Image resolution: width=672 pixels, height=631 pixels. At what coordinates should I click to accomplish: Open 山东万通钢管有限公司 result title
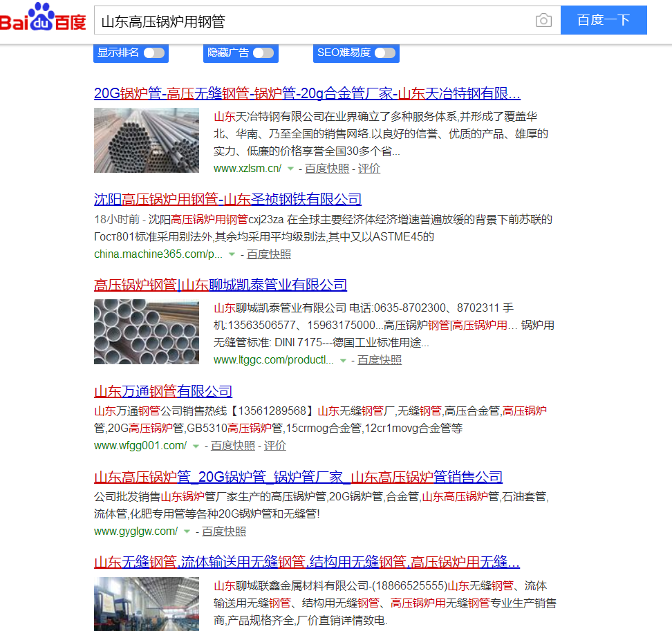pyautogui.click(x=163, y=391)
